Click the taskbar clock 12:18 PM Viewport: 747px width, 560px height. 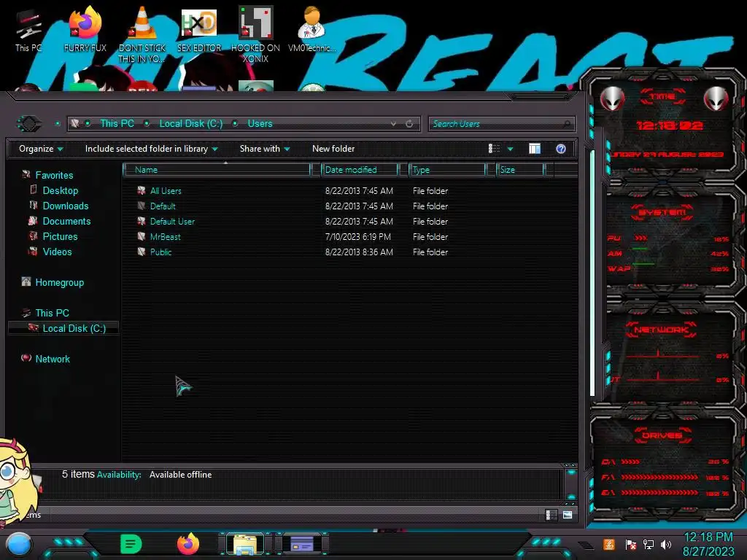click(708, 537)
